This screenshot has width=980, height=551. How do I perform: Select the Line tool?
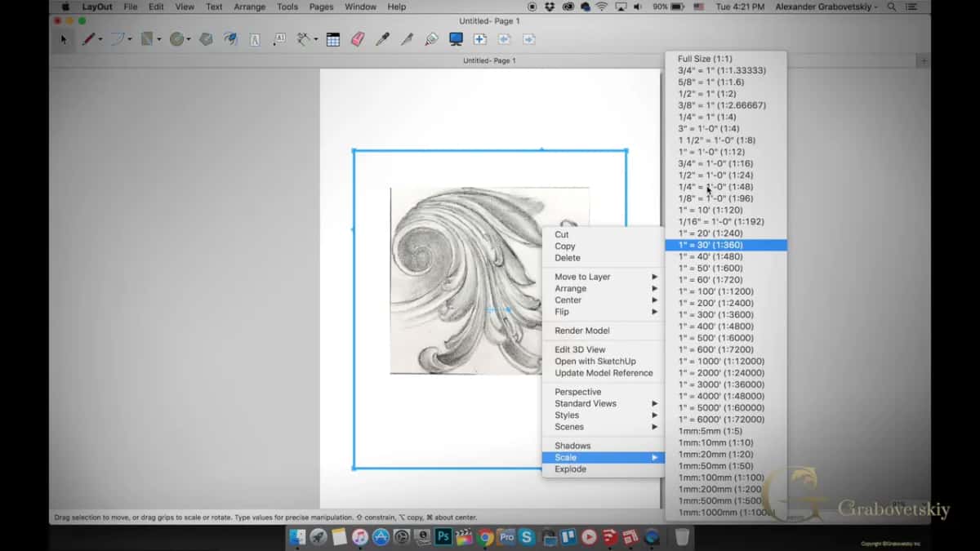[88, 39]
